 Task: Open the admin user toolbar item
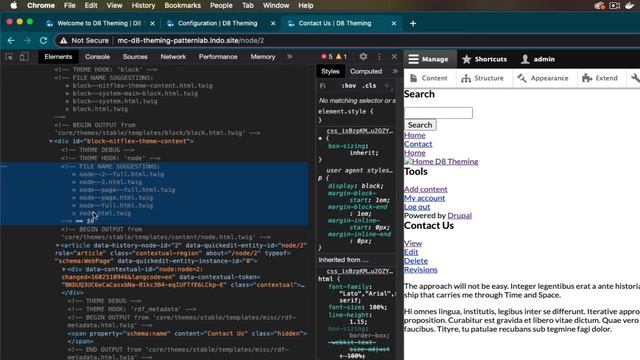538,59
